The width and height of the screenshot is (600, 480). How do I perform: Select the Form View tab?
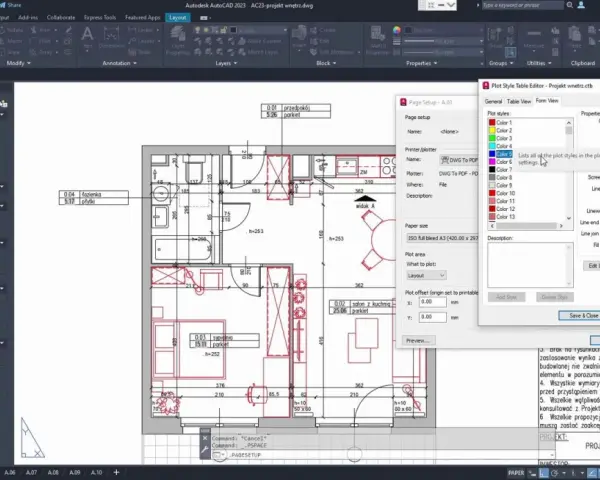[x=547, y=101]
